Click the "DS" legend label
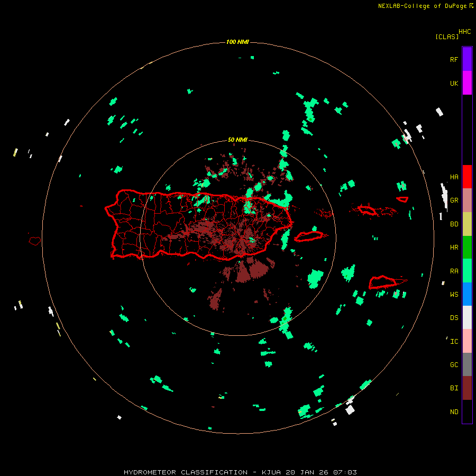 [x=454, y=318]
